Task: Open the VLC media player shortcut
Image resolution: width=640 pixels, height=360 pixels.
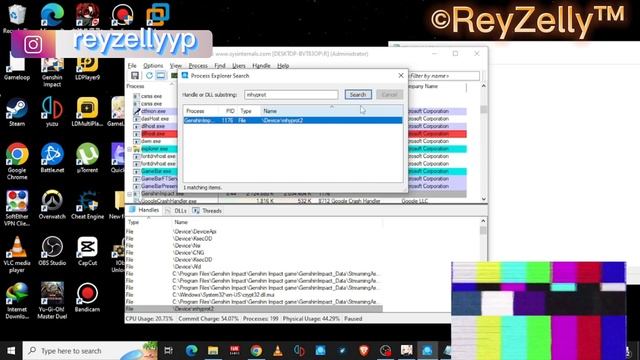Action: click(17, 254)
